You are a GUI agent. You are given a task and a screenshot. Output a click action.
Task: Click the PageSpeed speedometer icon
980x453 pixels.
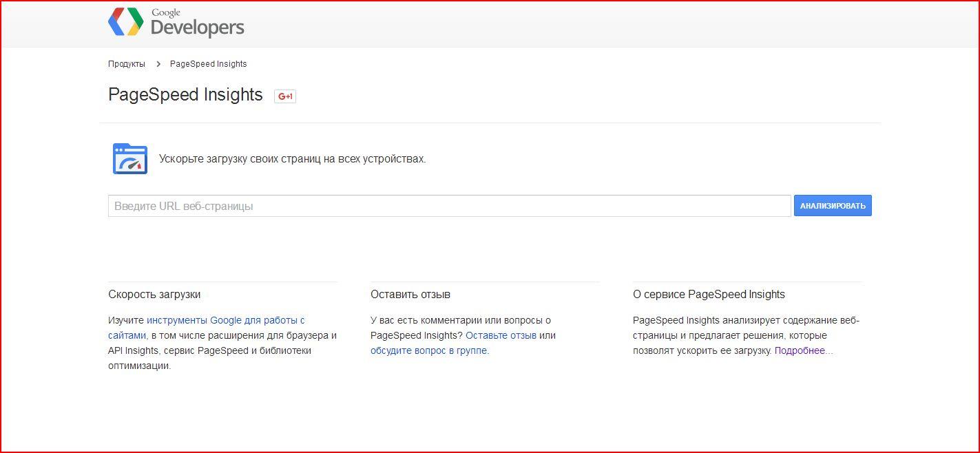coord(130,158)
